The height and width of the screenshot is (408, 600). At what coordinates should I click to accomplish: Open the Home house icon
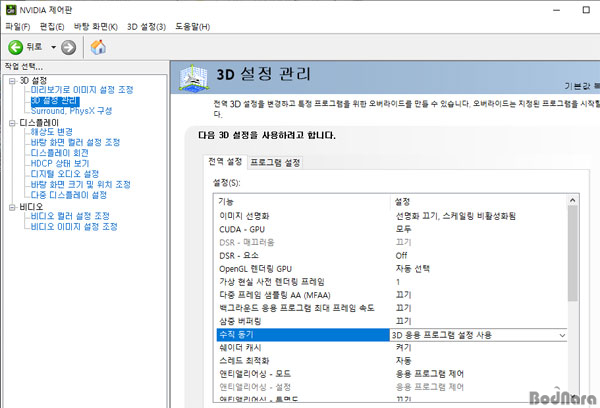pos(98,47)
